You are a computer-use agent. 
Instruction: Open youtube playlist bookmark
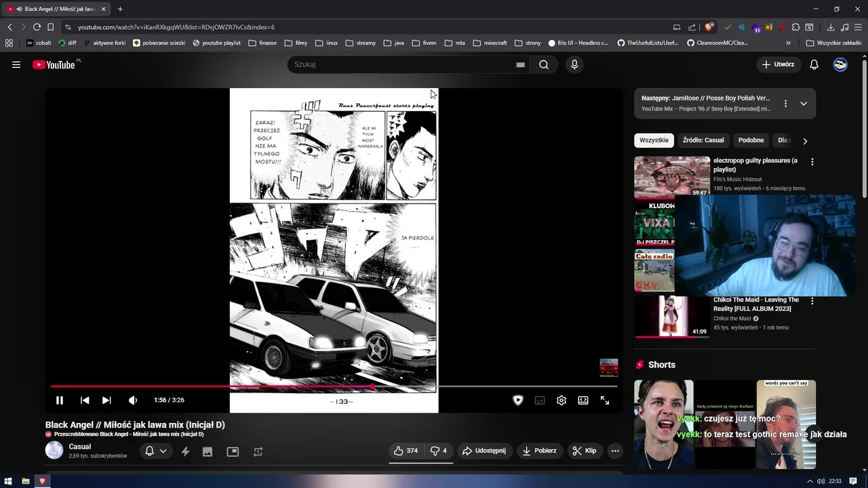pyautogui.click(x=216, y=43)
